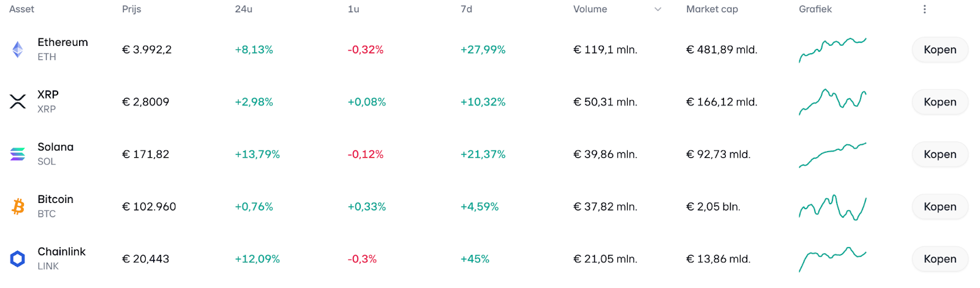The height and width of the screenshot is (288, 980).
Task: Click the Bitcoin logo icon
Action: (18, 207)
